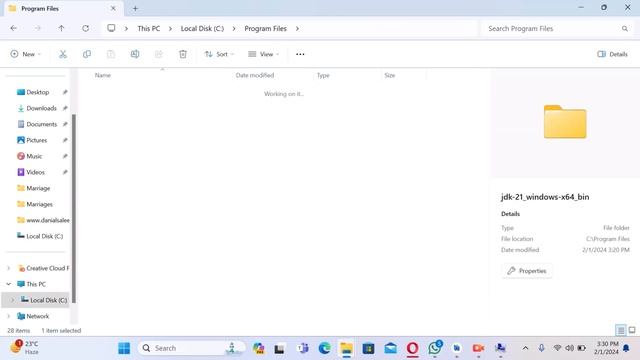Click the folder thumbnail in details pane
This screenshot has width=640, height=360.
pyautogui.click(x=565, y=122)
